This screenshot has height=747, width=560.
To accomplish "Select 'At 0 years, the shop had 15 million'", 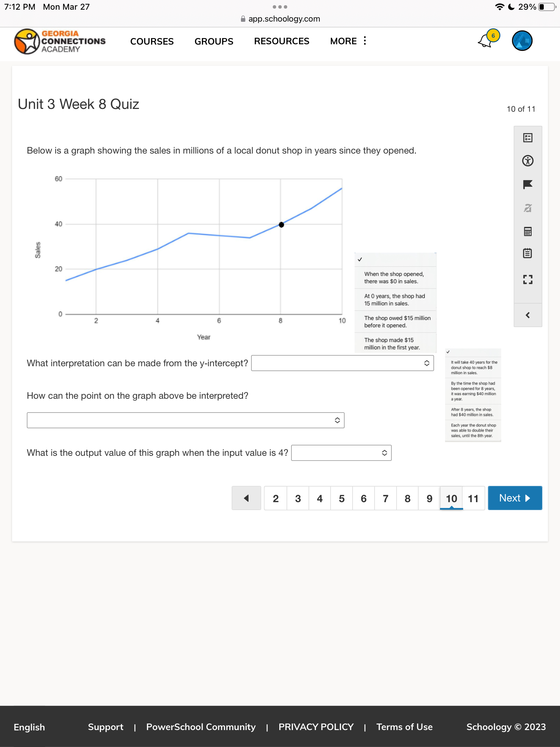I will click(x=395, y=299).
